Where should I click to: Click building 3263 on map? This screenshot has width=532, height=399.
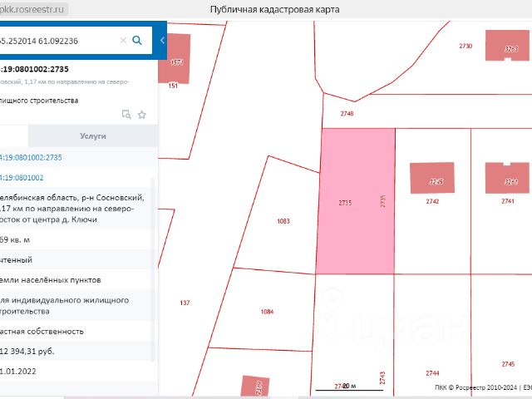[x=507, y=46]
